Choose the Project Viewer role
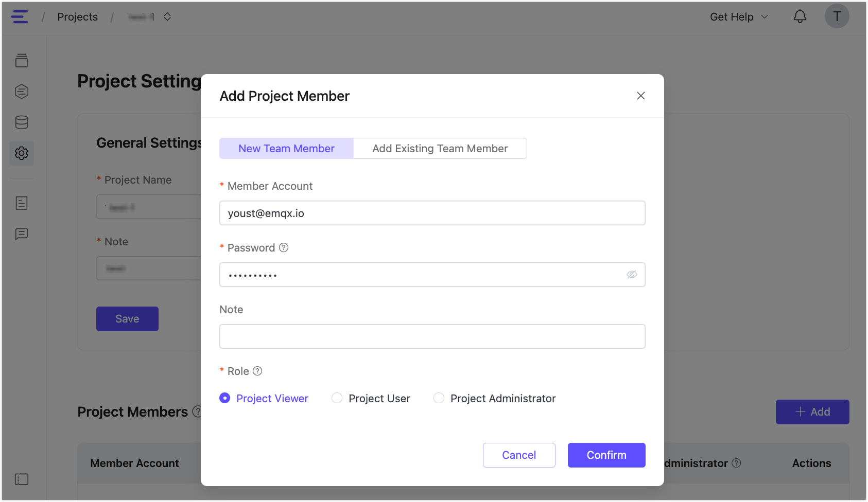This screenshot has height=502, width=868. point(225,398)
